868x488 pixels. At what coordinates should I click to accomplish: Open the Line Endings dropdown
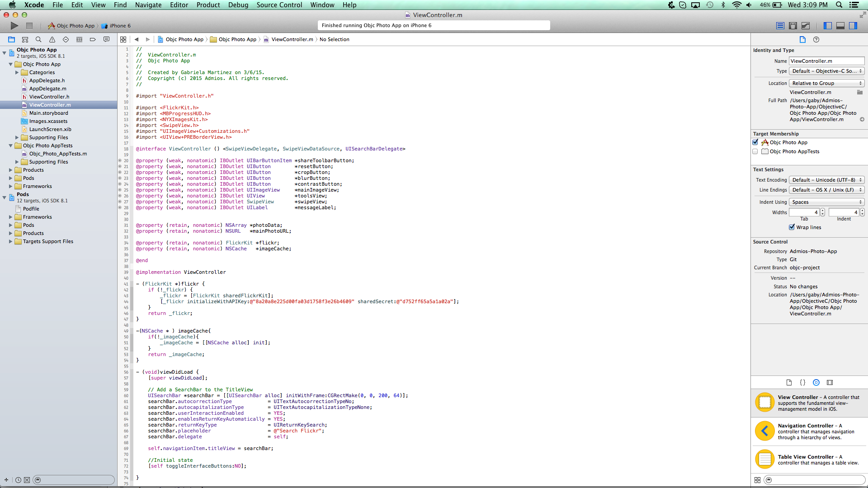tap(827, 190)
